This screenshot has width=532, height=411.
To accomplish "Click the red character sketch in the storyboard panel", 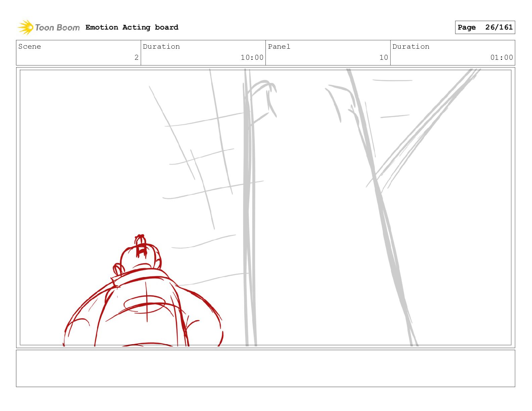I will click(143, 291).
